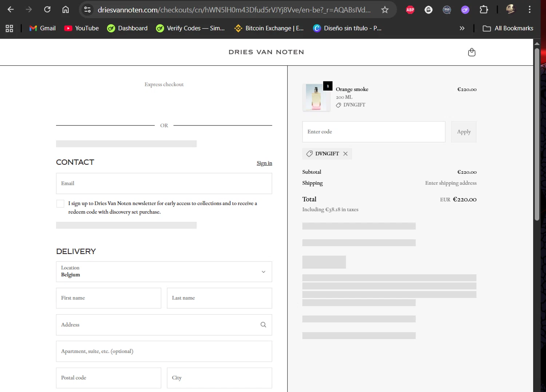Click the 'Orange smoke' product name
The image size is (546, 392).
[x=352, y=89]
